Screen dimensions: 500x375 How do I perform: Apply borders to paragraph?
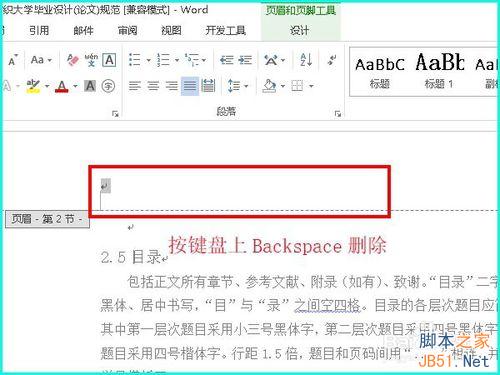pos(297,86)
